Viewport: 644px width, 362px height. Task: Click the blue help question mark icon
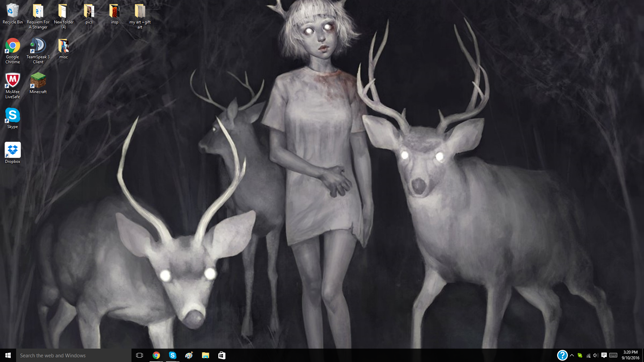point(562,355)
